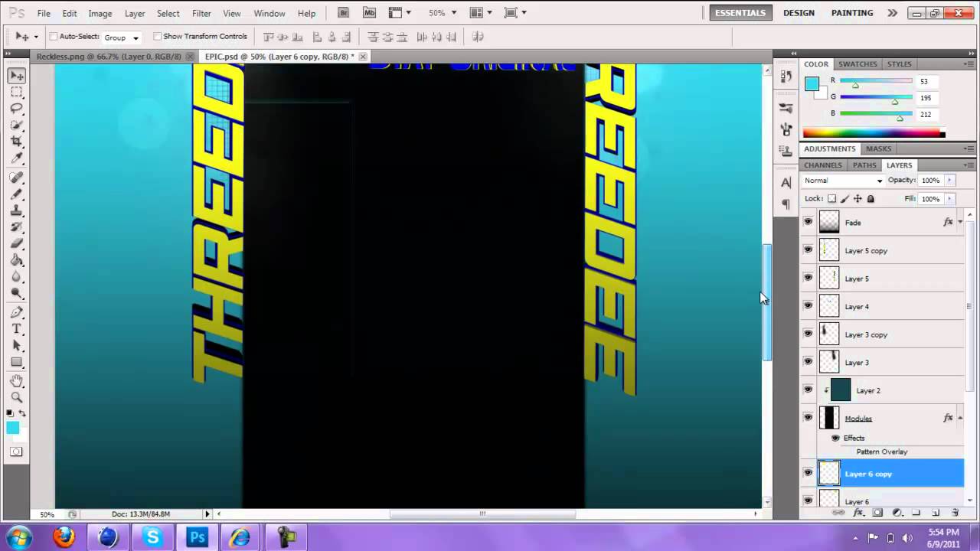The width and height of the screenshot is (980, 551).
Task: Click the Quick Mask mode icon
Action: pos(17,452)
